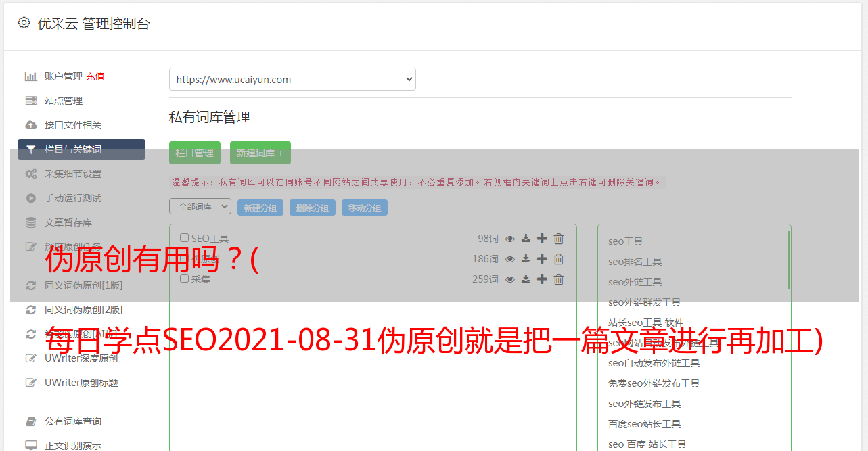This screenshot has height=451, width=868.
Task: Click the 栏目管理 button
Action: tap(195, 153)
